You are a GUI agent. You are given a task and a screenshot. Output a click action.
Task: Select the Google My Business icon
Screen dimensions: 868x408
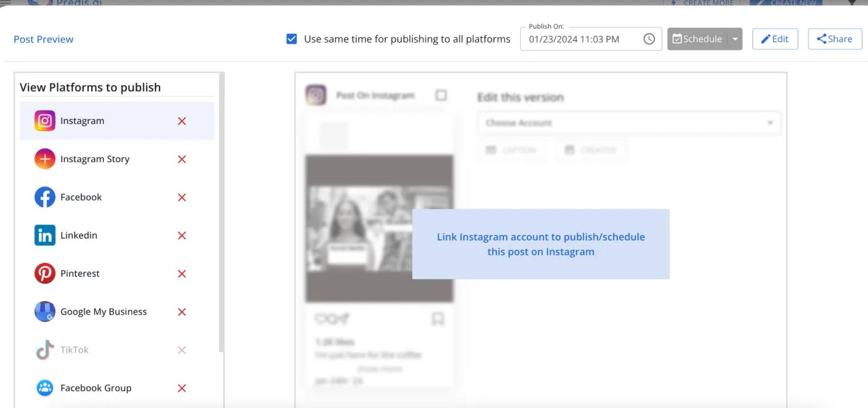[x=45, y=312]
